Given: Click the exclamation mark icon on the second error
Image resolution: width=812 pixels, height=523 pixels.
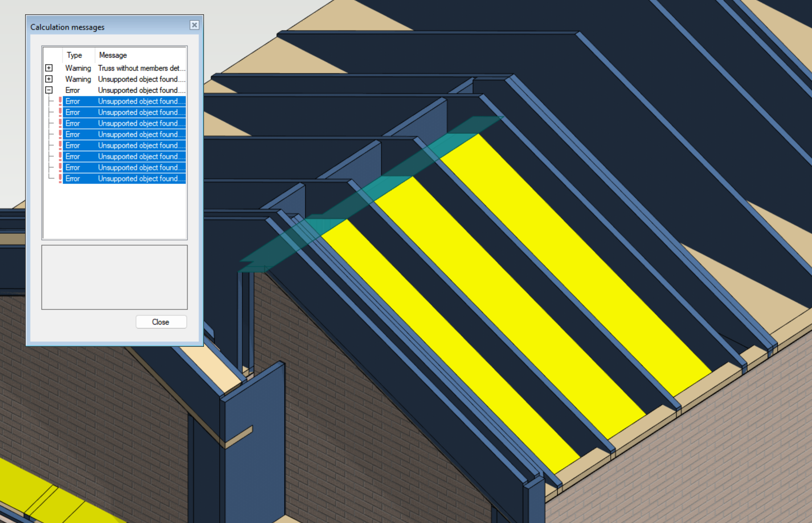Looking at the screenshot, I should tap(60, 112).
